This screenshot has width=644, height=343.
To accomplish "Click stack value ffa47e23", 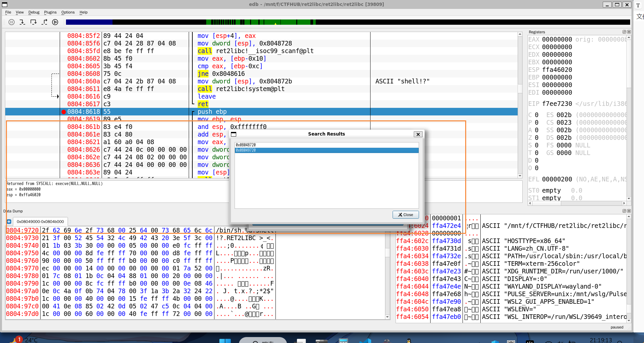I will pos(446,271).
